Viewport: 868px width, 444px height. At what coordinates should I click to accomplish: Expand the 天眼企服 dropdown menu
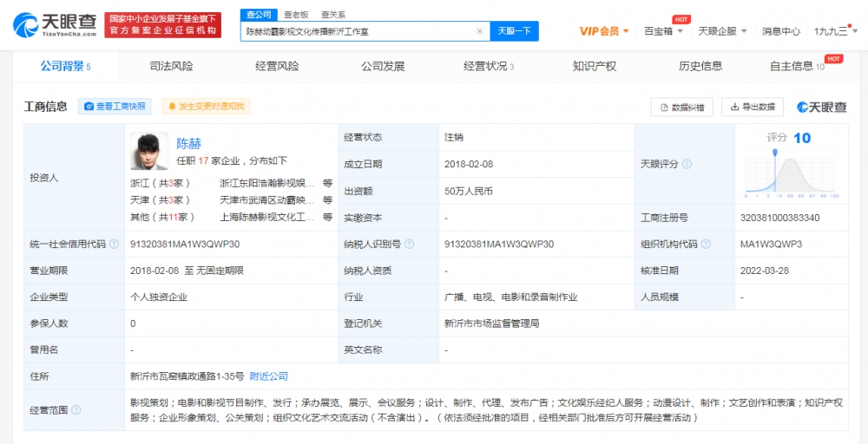[721, 31]
